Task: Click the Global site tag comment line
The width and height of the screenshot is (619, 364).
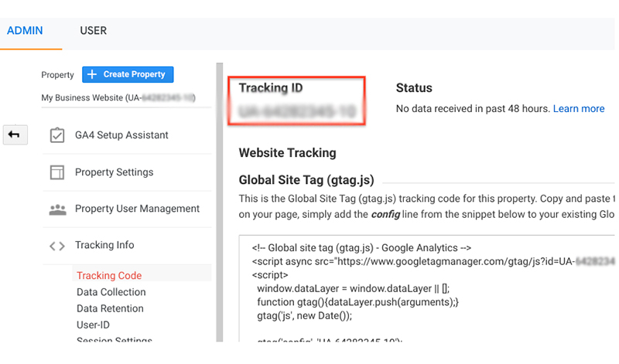Action: pos(361,248)
